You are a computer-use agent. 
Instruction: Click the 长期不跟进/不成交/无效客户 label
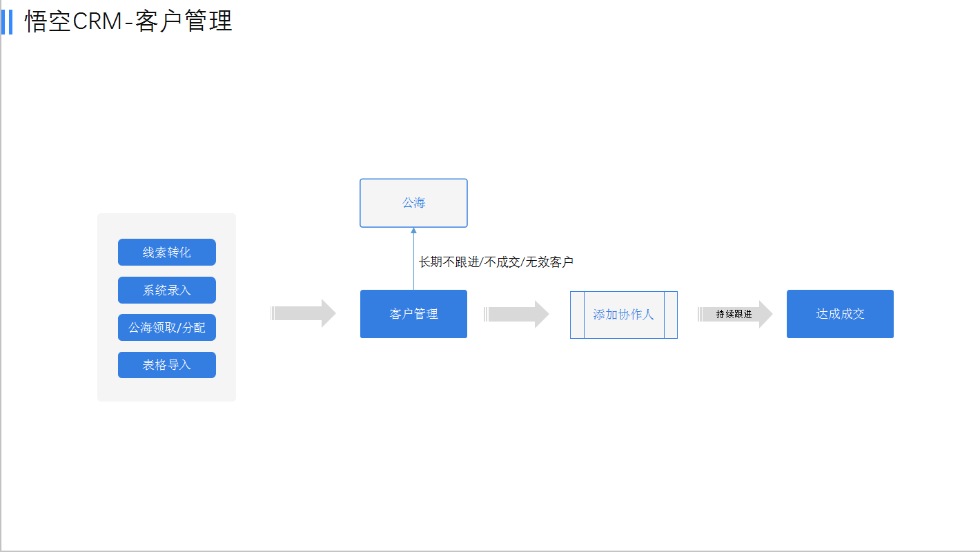click(x=496, y=262)
